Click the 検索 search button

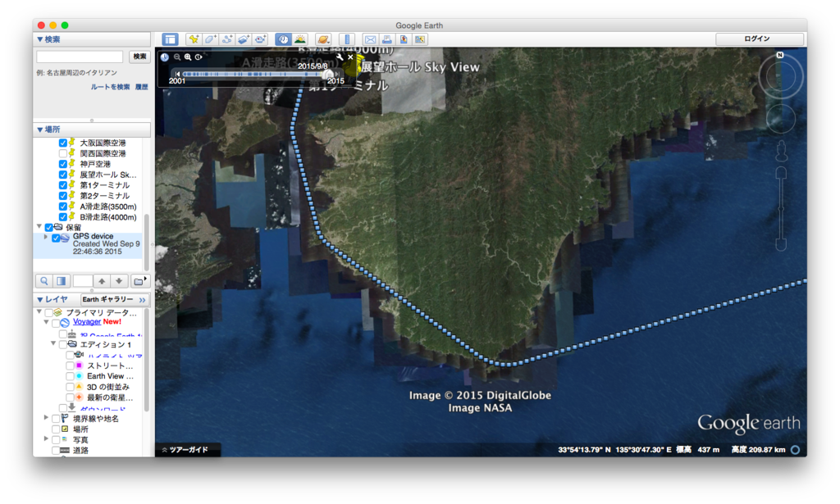139,57
